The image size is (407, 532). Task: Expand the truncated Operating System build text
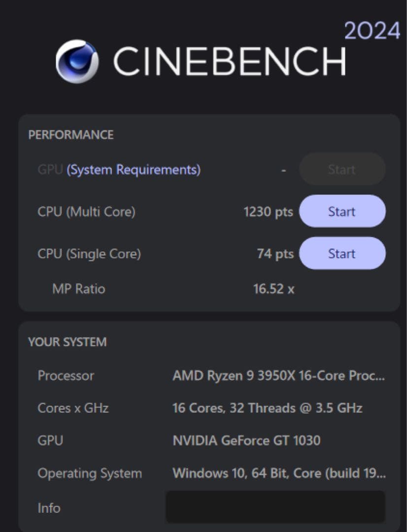278,474
